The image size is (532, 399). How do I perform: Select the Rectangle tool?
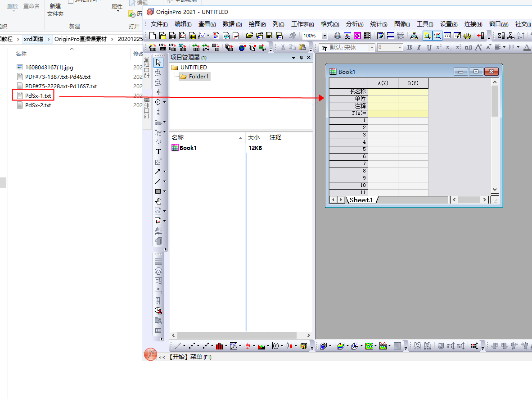[158, 191]
